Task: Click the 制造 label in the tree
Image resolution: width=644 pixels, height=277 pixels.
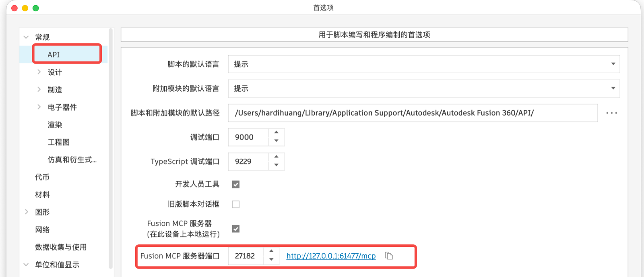Action: [55, 89]
